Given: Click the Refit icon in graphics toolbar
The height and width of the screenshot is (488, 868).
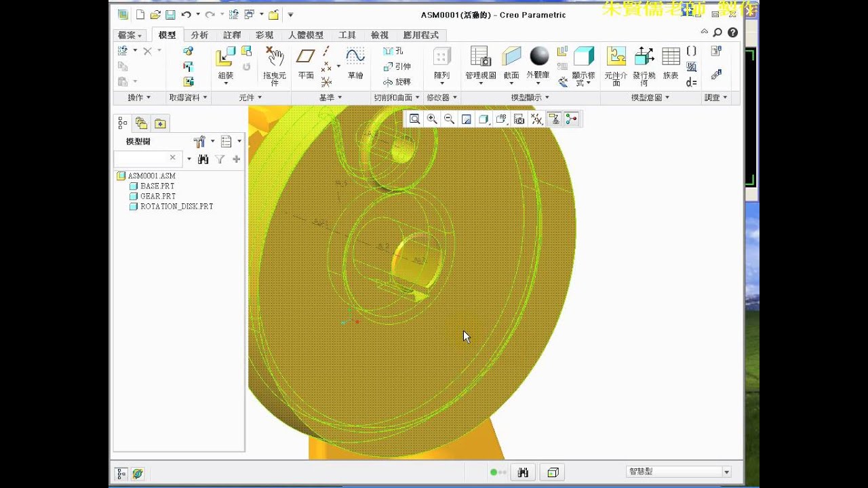Looking at the screenshot, I should 414,119.
